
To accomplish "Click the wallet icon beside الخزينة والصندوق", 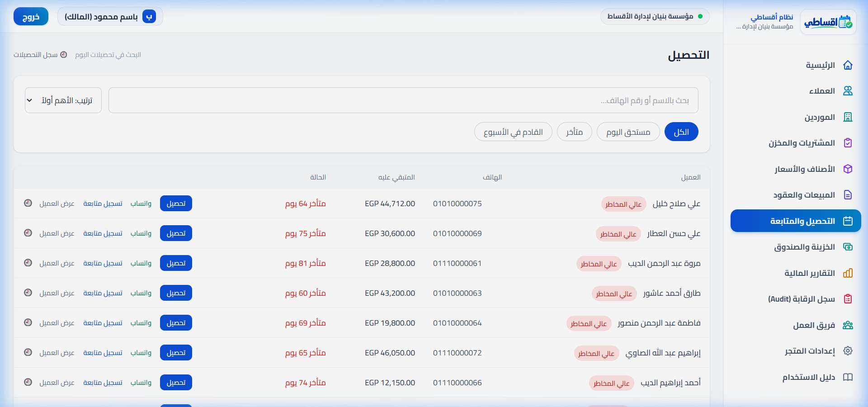I will pos(848,247).
